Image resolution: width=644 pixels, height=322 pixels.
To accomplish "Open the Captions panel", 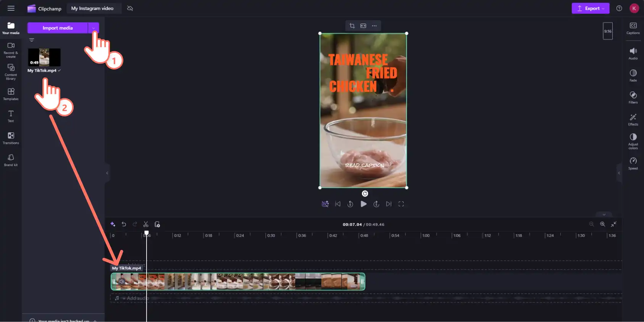I will (x=633, y=28).
